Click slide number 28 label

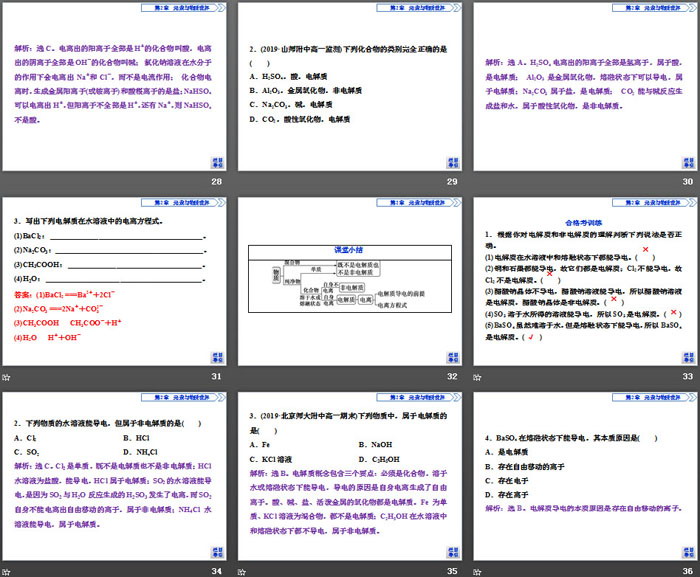217,181
